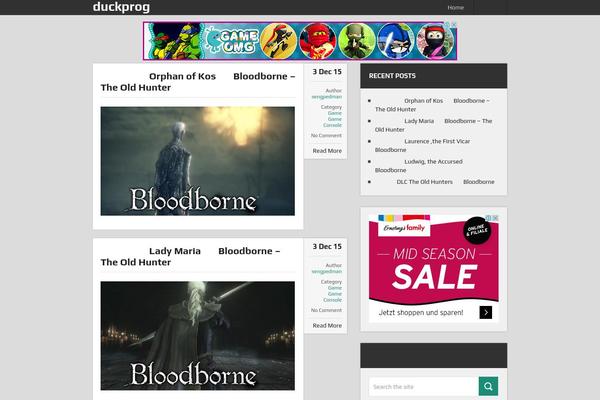Click the 3 Dec 15 date on Lady Maria post
Viewport: 600px width, 400px height.
[327, 246]
